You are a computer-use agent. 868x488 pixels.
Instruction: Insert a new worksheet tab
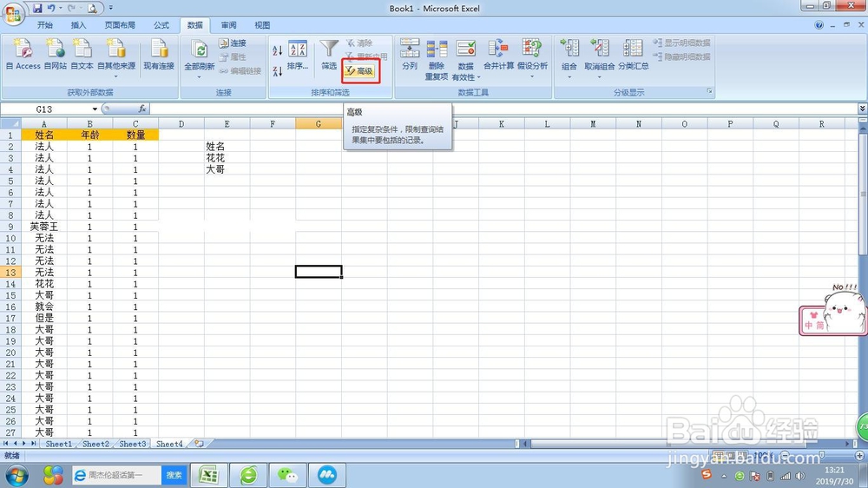click(x=199, y=444)
